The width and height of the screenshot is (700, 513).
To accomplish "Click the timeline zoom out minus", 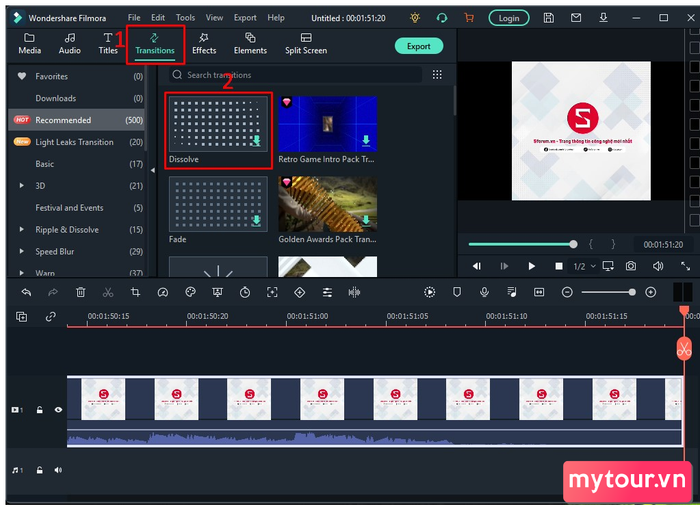I will point(567,292).
